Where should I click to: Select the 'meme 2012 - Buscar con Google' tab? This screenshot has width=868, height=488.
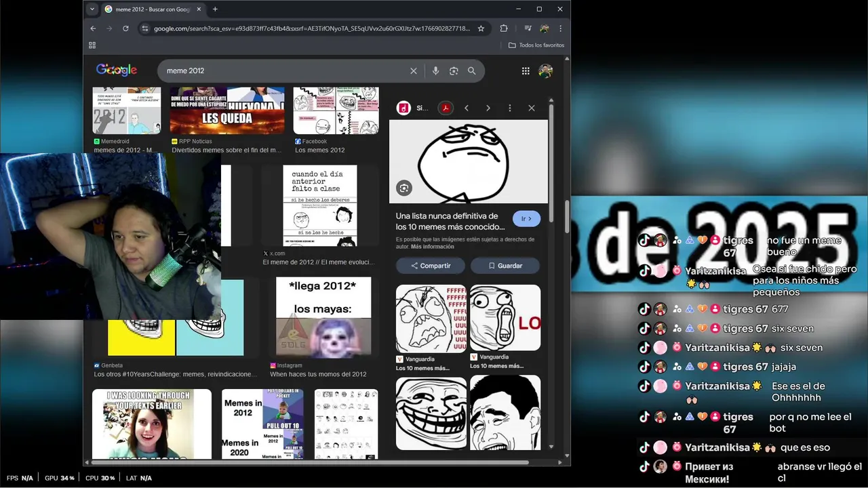[154, 9]
